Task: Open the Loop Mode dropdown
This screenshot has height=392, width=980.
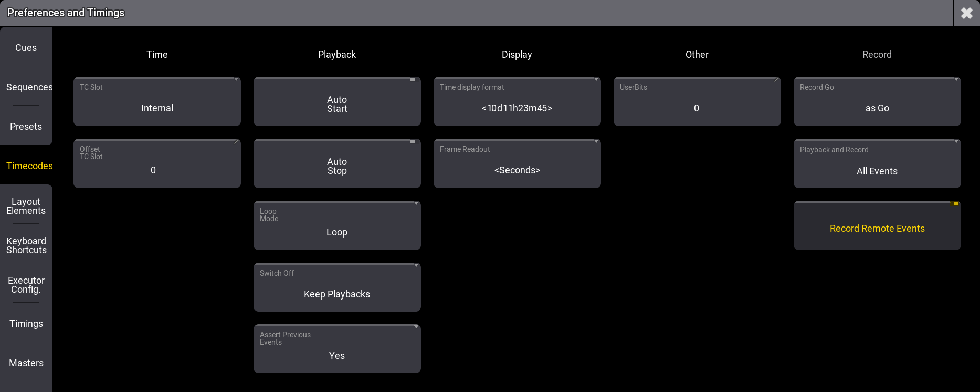Action: pyautogui.click(x=337, y=225)
